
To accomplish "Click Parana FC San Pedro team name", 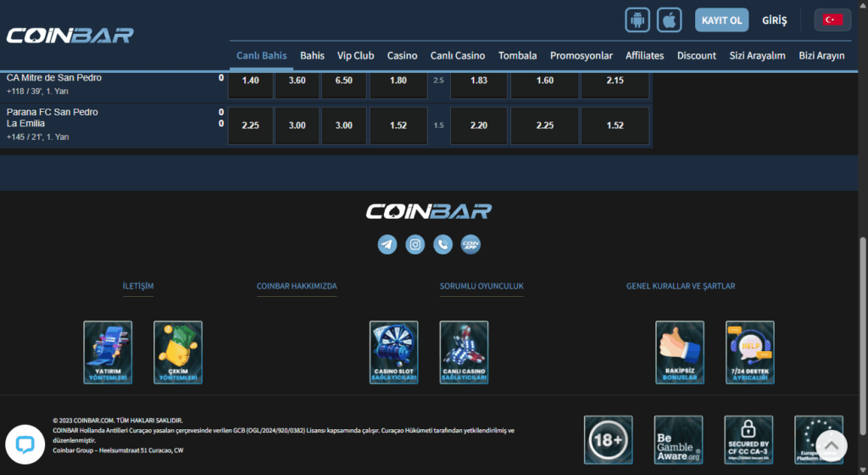I will pos(52,112).
